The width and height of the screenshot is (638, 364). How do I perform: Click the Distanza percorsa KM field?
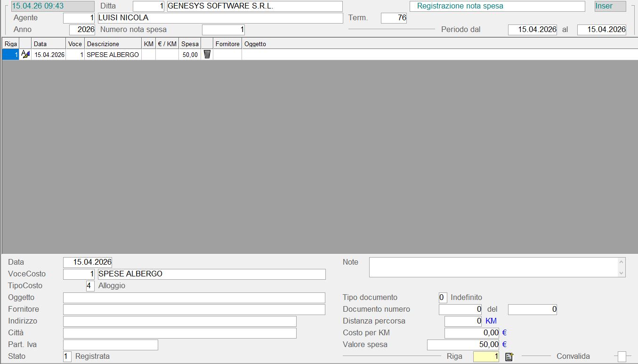point(463,321)
